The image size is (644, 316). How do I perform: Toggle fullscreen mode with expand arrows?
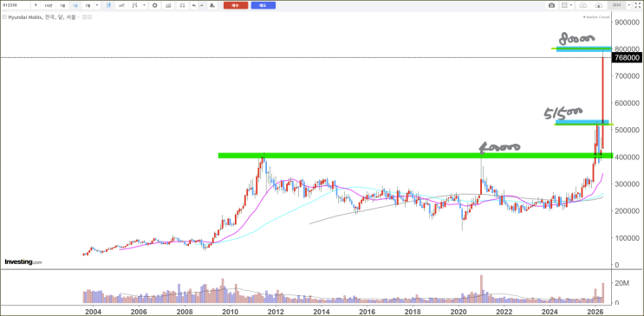click(637, 5)
